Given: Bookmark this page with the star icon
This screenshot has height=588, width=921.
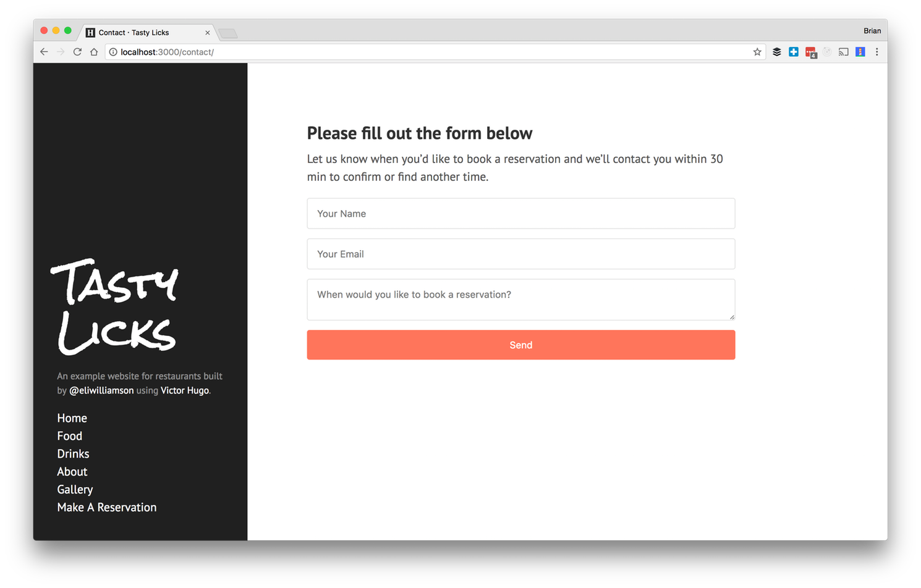Looking at the screenshot, I should point(757,52).
